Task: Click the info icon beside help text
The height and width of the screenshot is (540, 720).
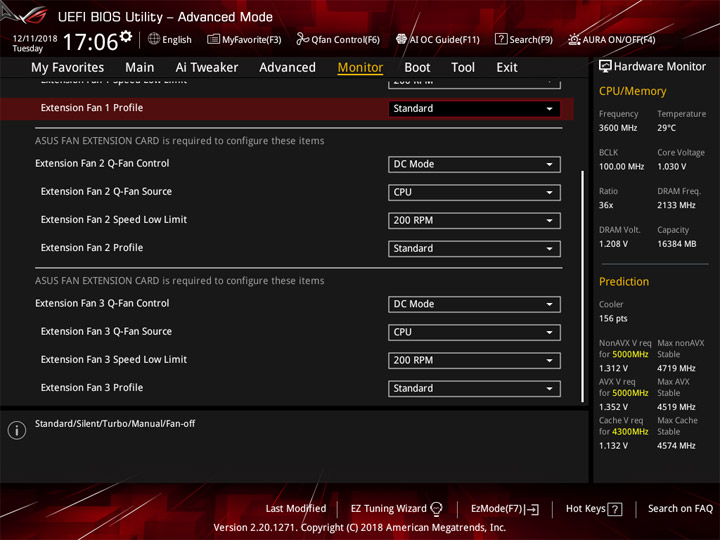Action: (17, 430)
